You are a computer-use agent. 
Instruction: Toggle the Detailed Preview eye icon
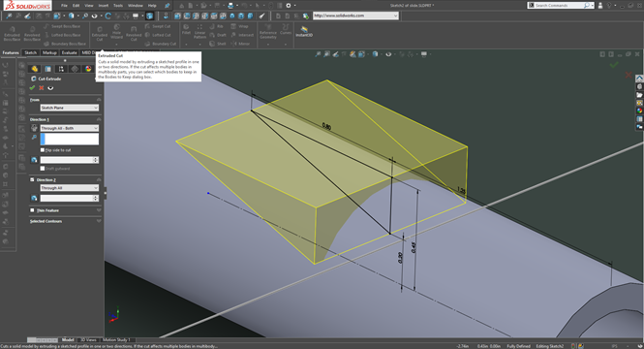click(x=50, y=88)
